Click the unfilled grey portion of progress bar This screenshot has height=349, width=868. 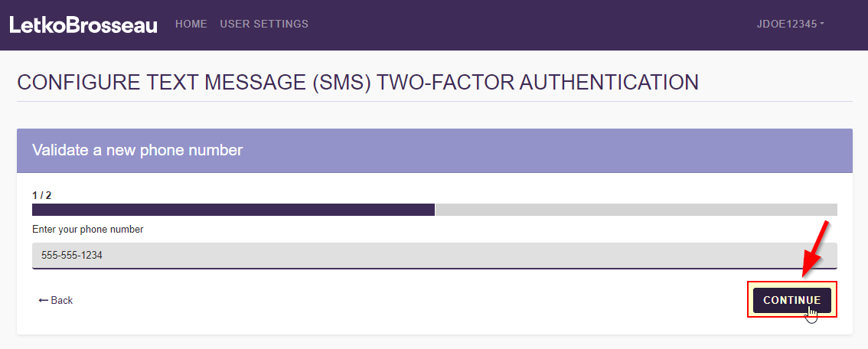click(x=635, y=210)
